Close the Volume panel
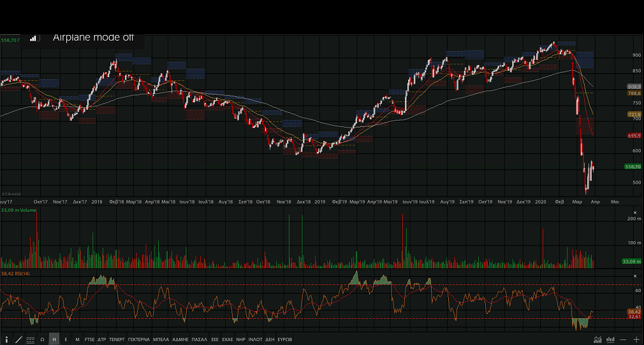The width and height of the screenshot is (644, 345). [x=634, y=212]
